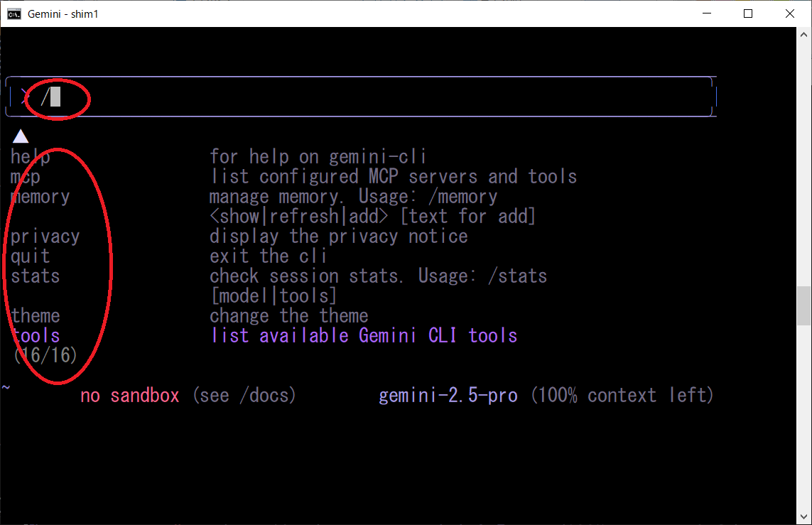Viewport: 812px width, 525px height.
Task: Click '[model|tools]' usage text
Action: click(274, 296)
